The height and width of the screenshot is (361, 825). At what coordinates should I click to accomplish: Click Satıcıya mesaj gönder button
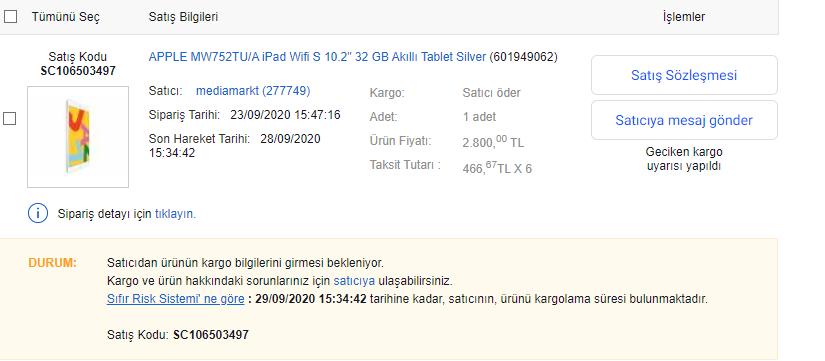[x=684, y=121]
